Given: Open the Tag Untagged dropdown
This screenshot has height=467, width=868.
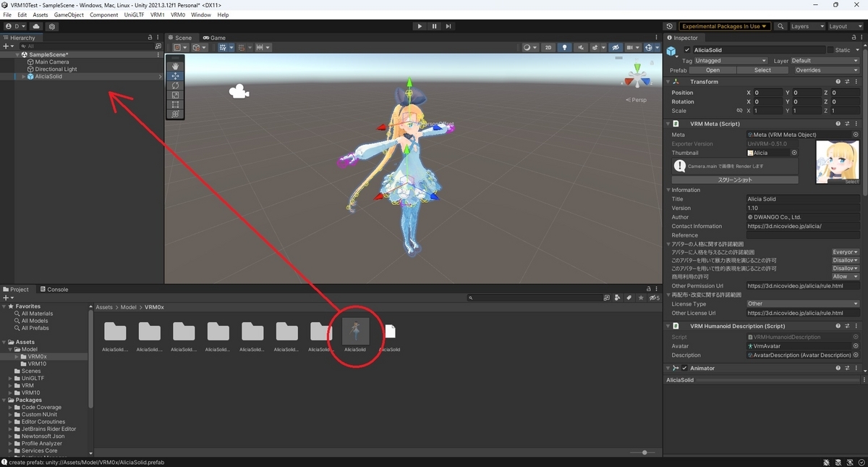Looking at the screenshot, I should coord(731,61).
